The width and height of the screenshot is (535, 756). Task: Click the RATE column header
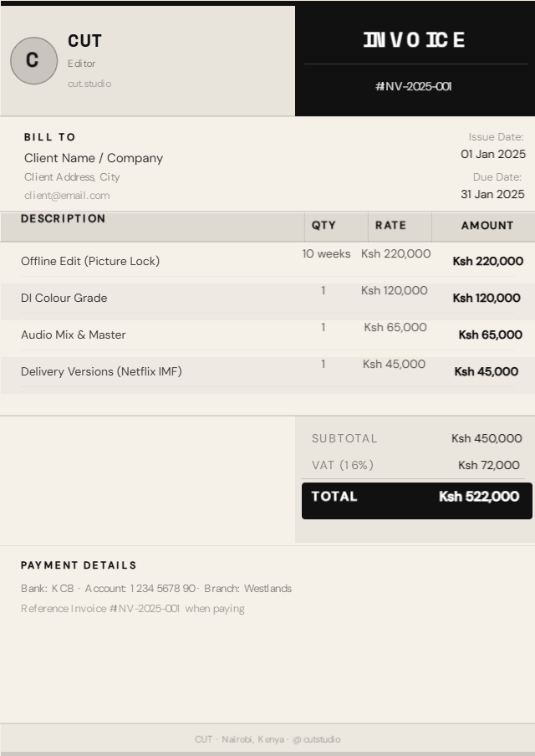(390, 225)
